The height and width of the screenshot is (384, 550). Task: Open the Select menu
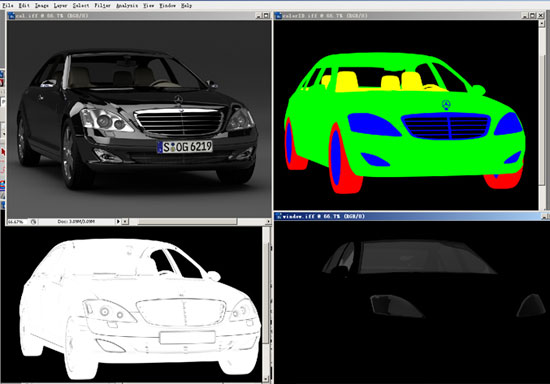pyautogui.click(x=81, y=5)
